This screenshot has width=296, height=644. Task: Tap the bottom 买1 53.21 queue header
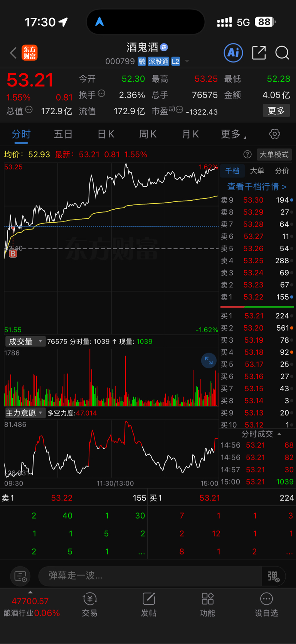(222, 498)
